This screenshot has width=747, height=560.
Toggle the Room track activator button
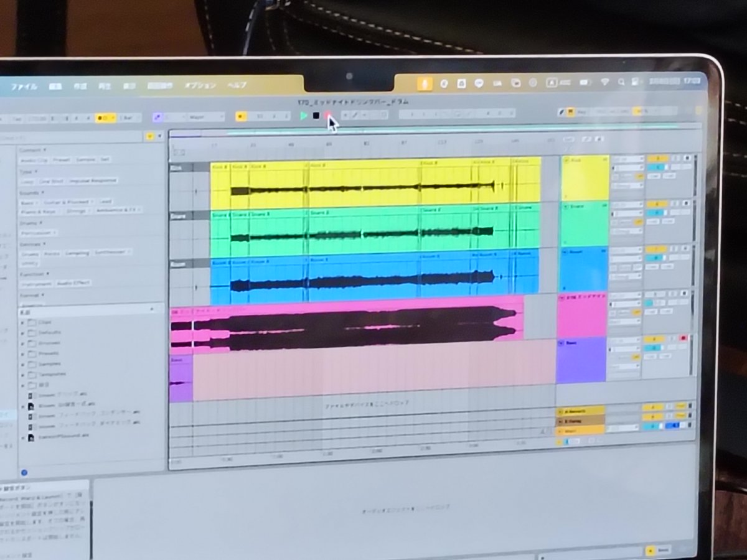click(656, 250)
